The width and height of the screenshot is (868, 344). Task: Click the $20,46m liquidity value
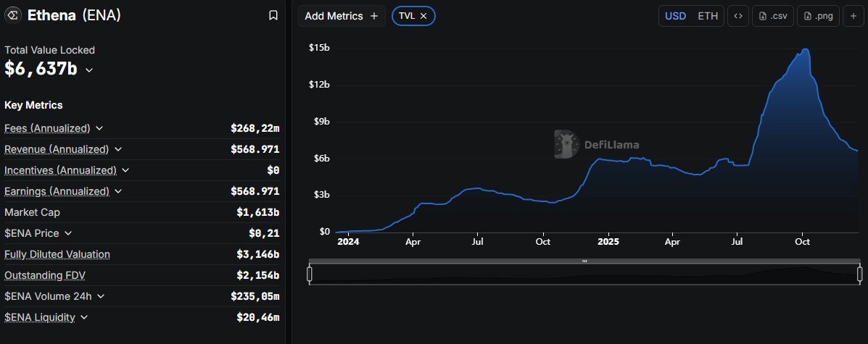point(258,317)
